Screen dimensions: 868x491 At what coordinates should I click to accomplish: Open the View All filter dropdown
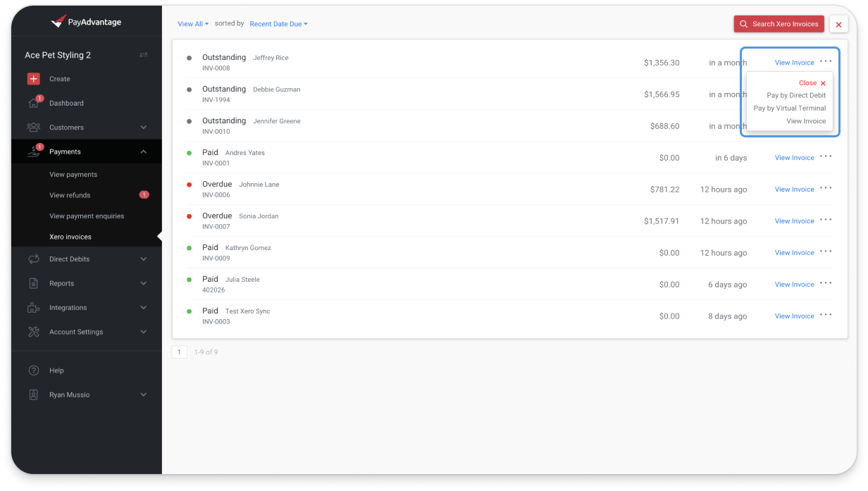tap(193, 24)
